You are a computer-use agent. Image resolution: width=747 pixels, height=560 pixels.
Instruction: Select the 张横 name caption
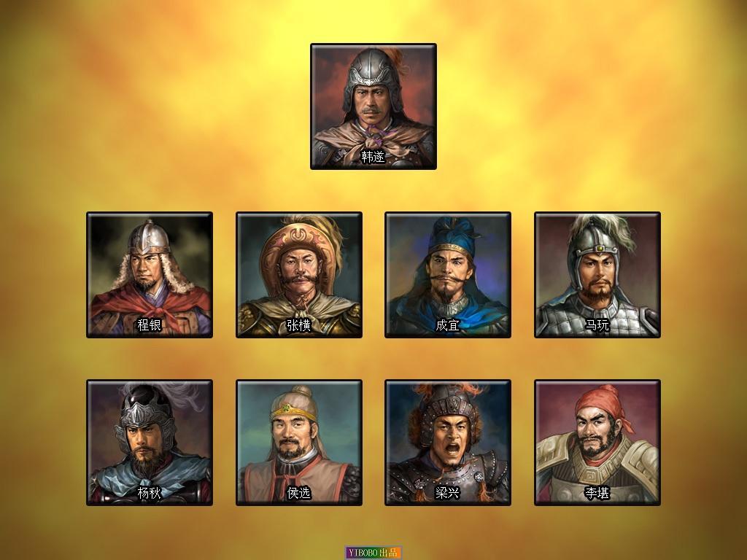click(299, 324)
